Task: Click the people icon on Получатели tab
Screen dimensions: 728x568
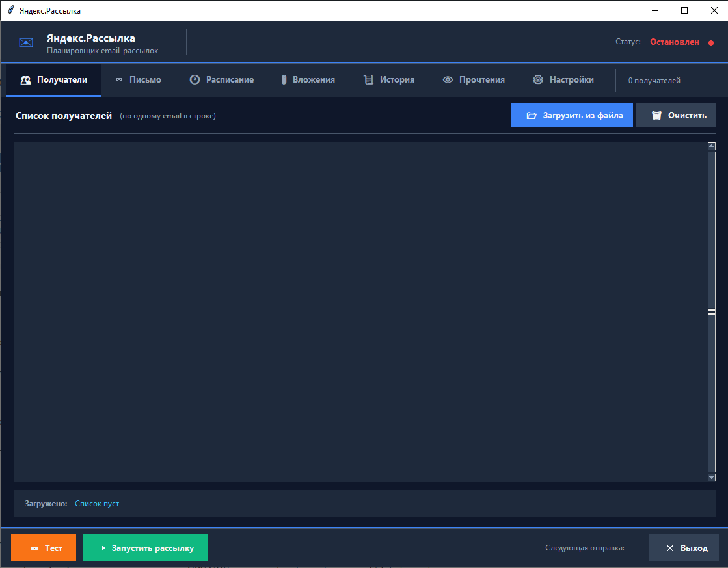Action: point(26,80)
